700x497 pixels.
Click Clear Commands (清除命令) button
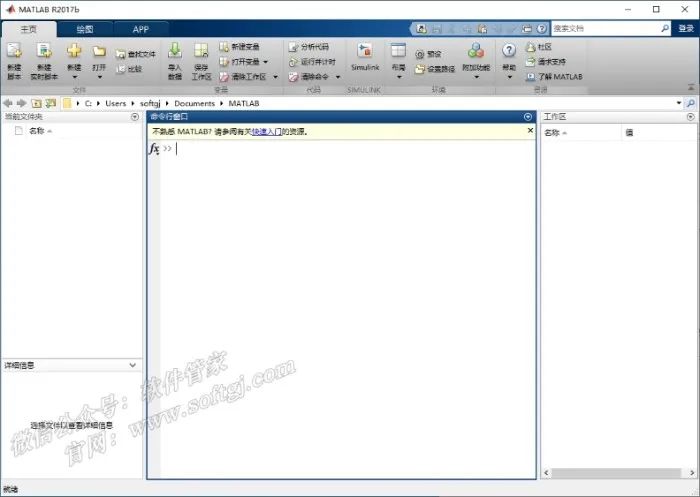[x=308, y=77]
